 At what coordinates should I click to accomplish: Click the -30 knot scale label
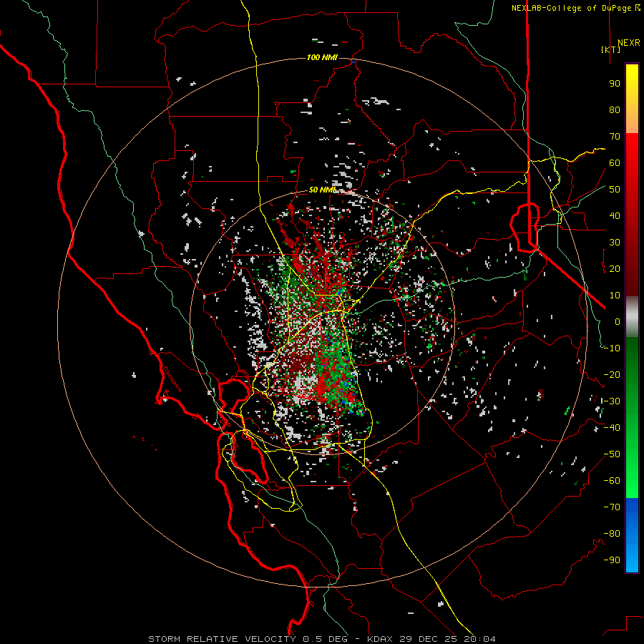click(612, 401)
